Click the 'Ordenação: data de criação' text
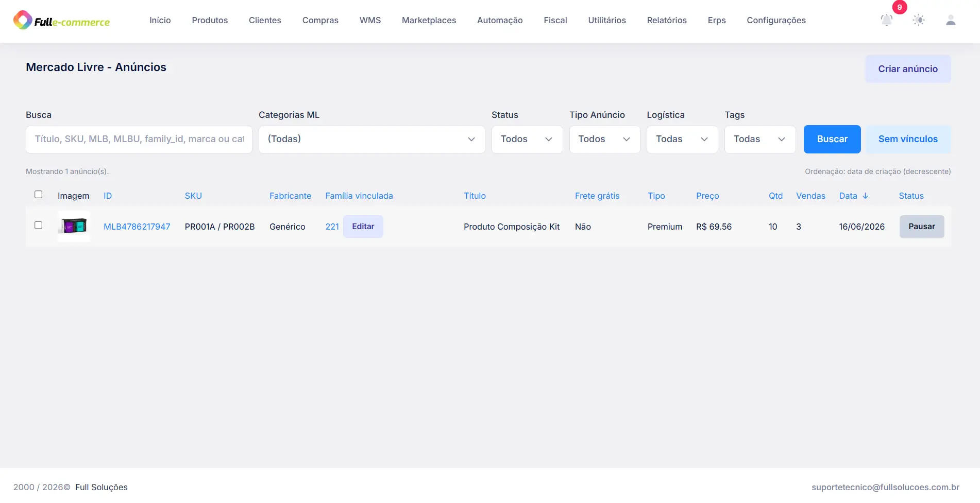 pyautogui.click(x=878, y=171)
